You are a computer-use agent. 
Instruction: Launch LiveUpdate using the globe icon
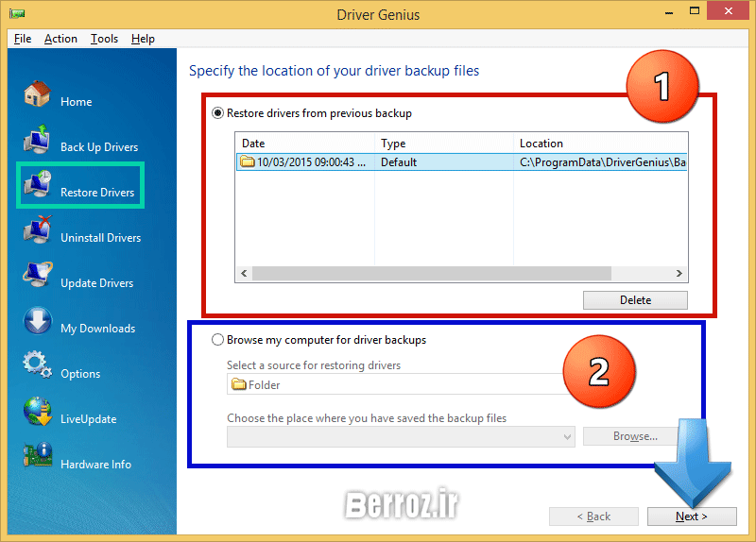click(37, 413)
